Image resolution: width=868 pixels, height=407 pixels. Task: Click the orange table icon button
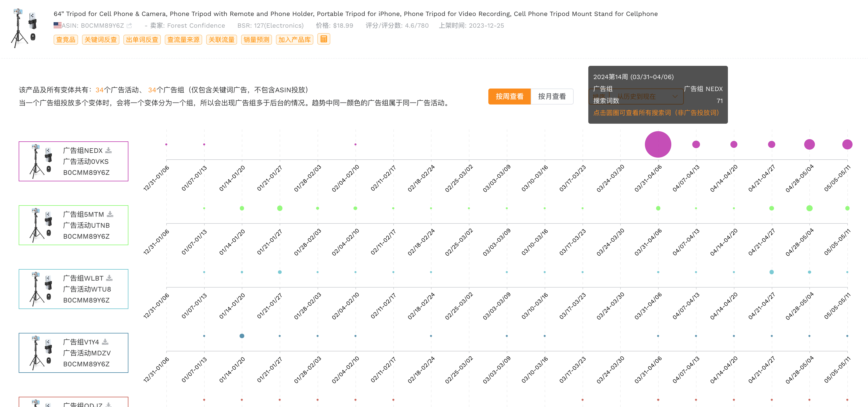click(324, 39)
